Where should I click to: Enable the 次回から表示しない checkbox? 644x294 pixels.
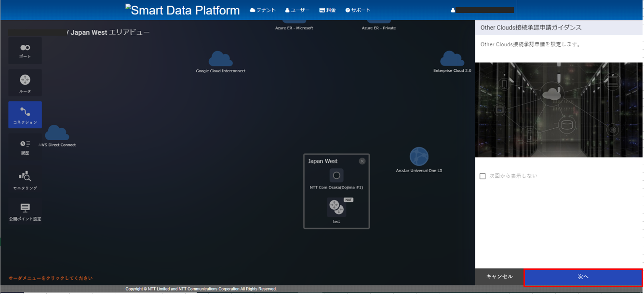coord(483,176)
